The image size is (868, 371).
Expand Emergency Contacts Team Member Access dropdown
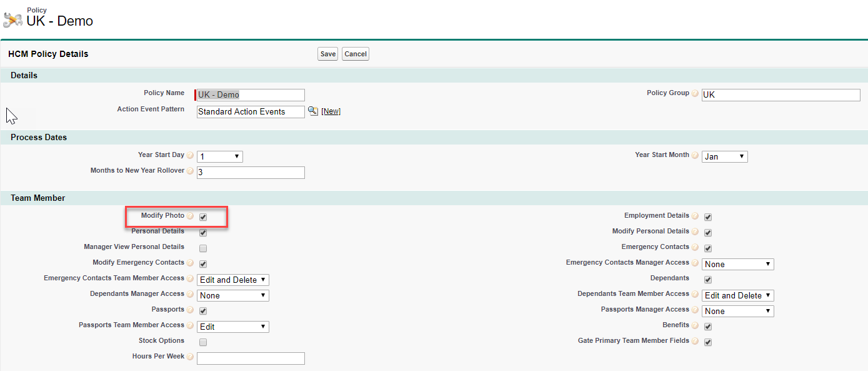[233, 280]
